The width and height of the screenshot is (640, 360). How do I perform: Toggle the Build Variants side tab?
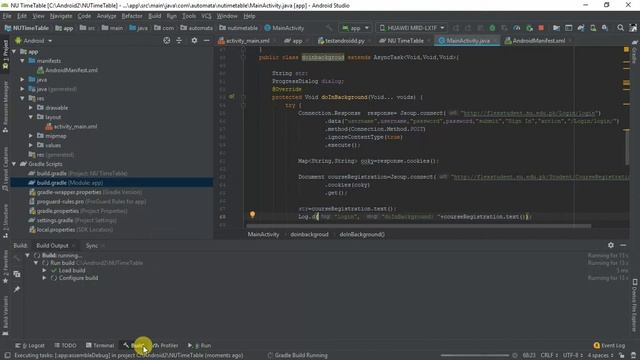point(5,316)
